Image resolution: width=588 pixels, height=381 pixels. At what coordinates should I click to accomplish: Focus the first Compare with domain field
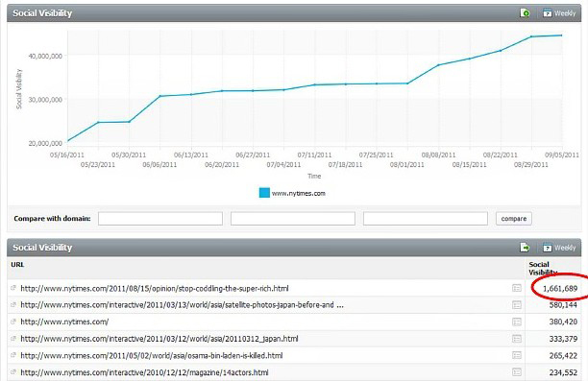tap(160, 219)
